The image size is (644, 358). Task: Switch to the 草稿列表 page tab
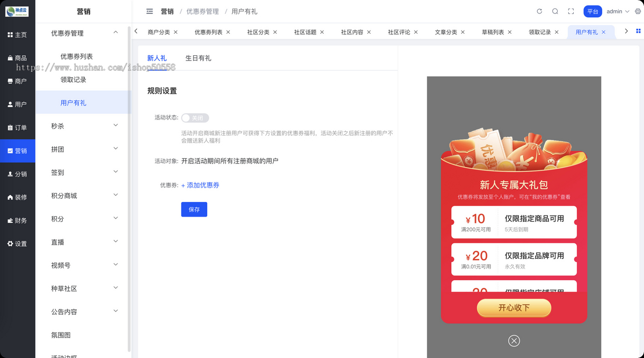[x=493, y=32]
